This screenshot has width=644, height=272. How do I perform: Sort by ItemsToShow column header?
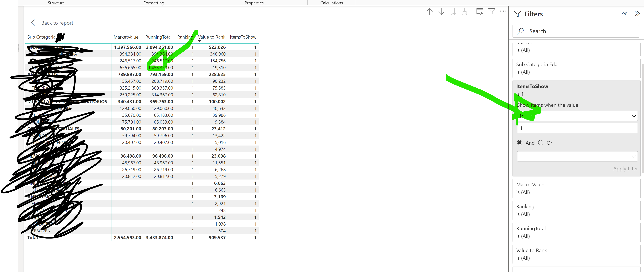point(243,37)
